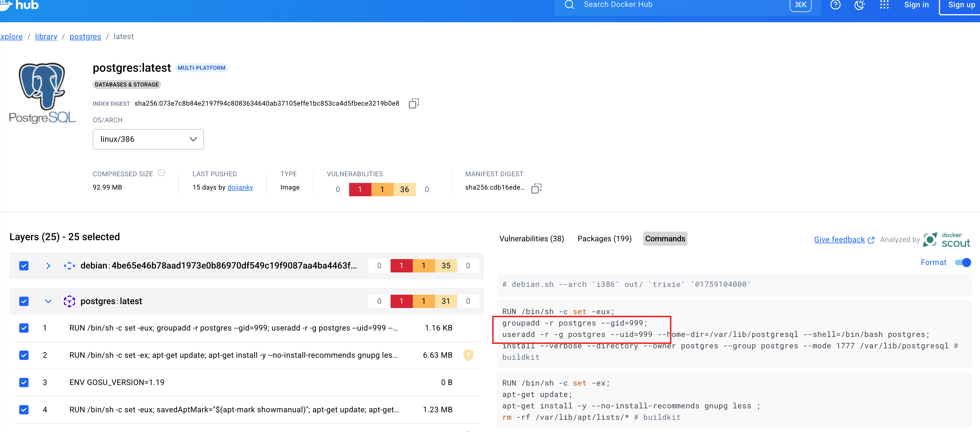Open doijanky user profile link
The height and width of the screenshot is (432, 980).
coord(240,187)
